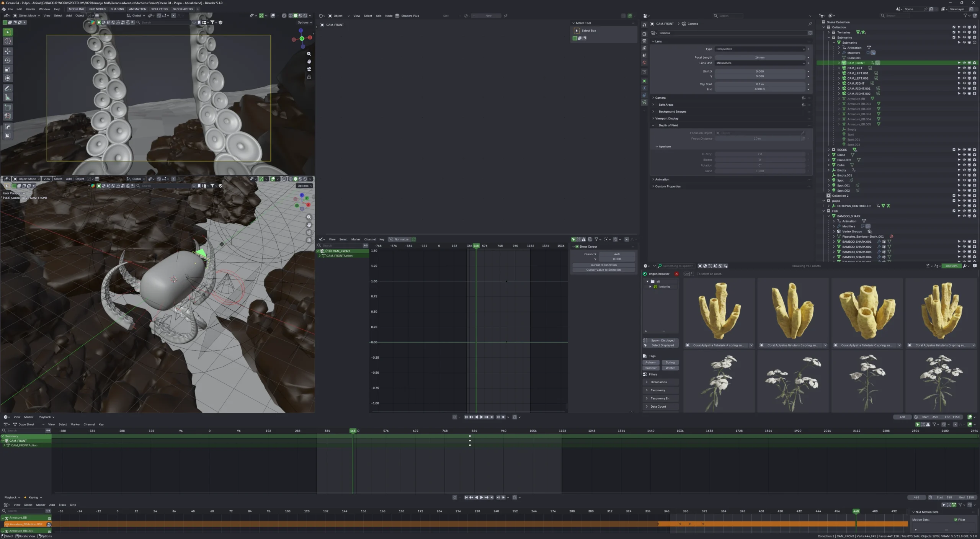Click the pan hand icon in lower viewport
Image resolution: width=980 pixels, height=539 pixels.
click(x=309, y=225)
